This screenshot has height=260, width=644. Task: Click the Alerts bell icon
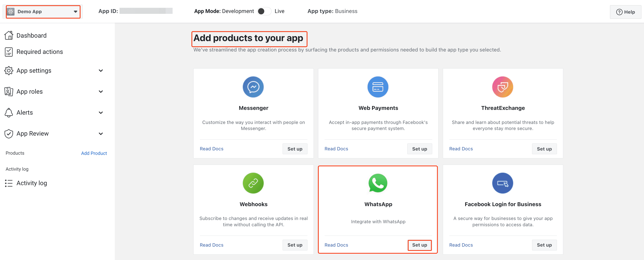tap(9, 113)
